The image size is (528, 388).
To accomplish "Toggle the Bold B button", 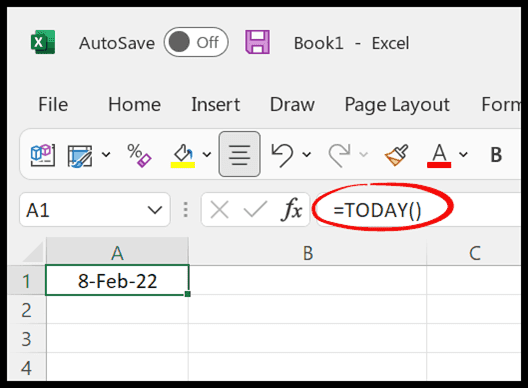I will 496,155.
